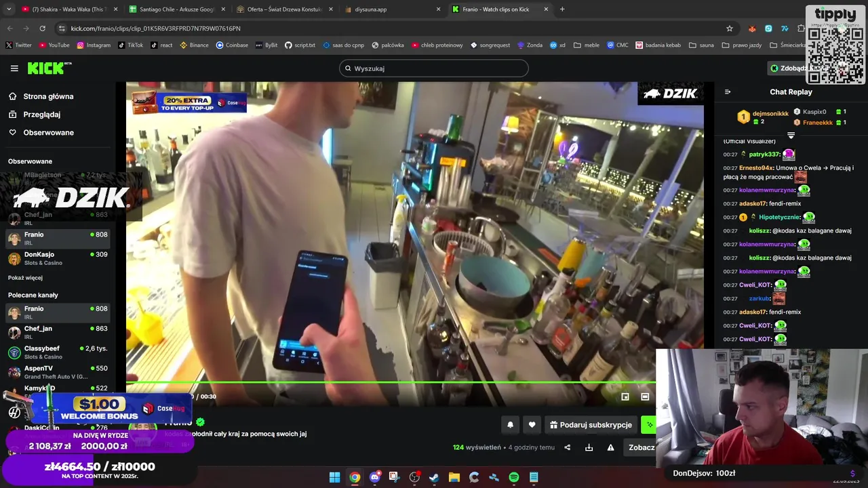Viewport: 868px width, 488px height.
Task: Click the Zobacz button
Action: [642, 447]
